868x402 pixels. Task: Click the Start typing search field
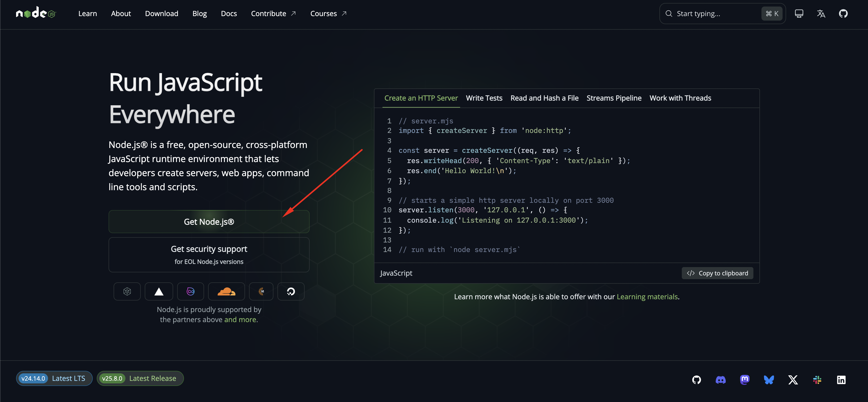click(x=714, y=14)
